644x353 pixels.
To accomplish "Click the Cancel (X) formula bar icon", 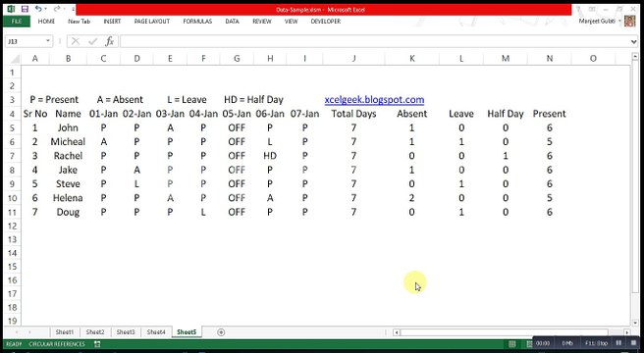I will pyautogui.click(x=76, y=41).
